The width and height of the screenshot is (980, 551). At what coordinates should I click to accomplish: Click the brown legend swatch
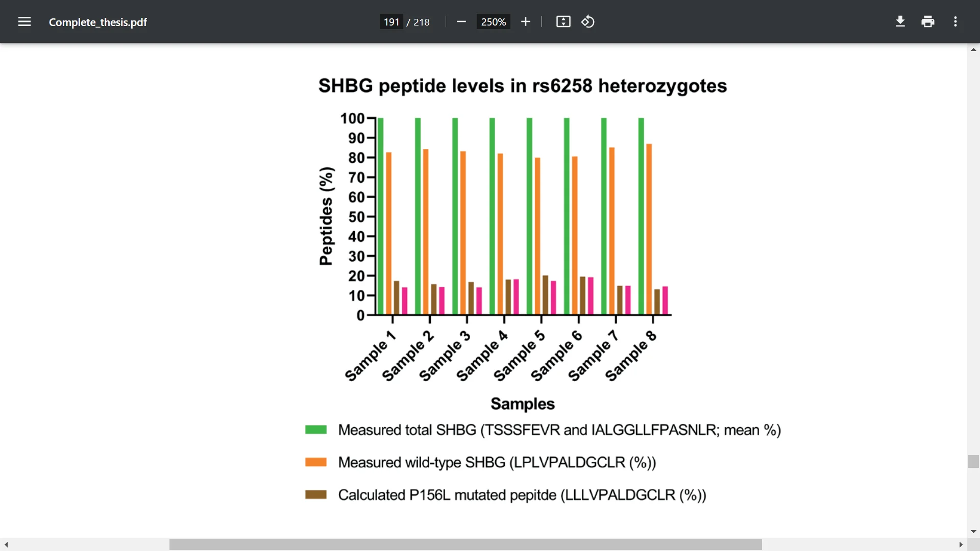click(316, 494)
